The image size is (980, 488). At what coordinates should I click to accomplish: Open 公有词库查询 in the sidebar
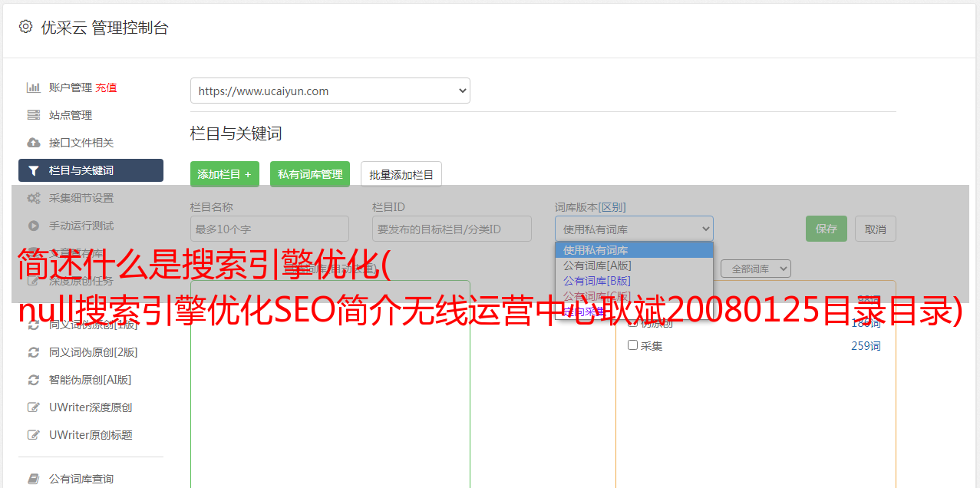tap(81, 479)
